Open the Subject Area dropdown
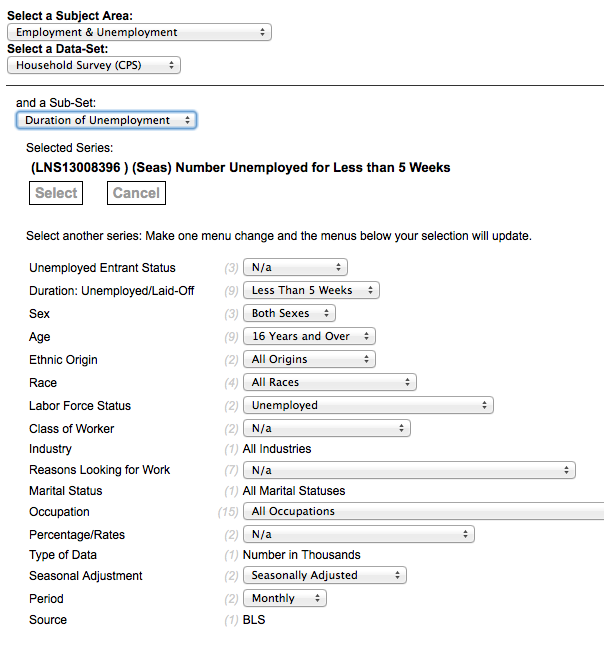The width and height of the screenshot is (604, 650). (139, 32)
